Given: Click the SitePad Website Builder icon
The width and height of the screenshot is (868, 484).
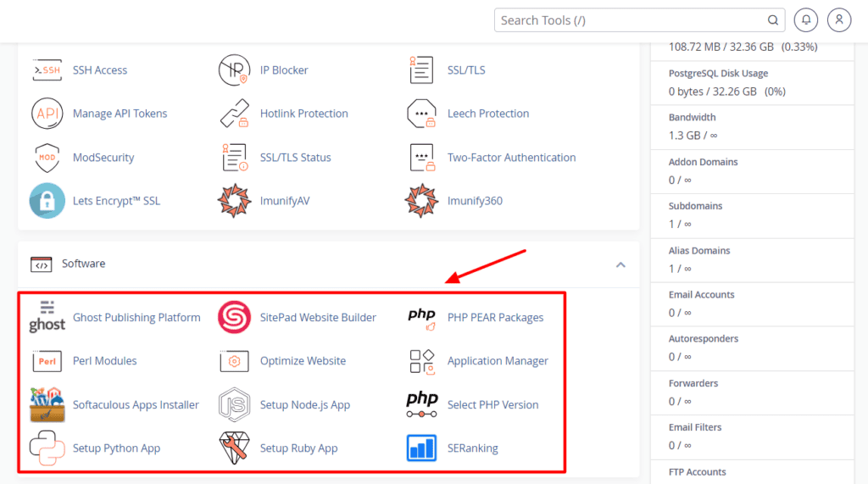Looking at the screenshot, I should click(x=234, y=317).
